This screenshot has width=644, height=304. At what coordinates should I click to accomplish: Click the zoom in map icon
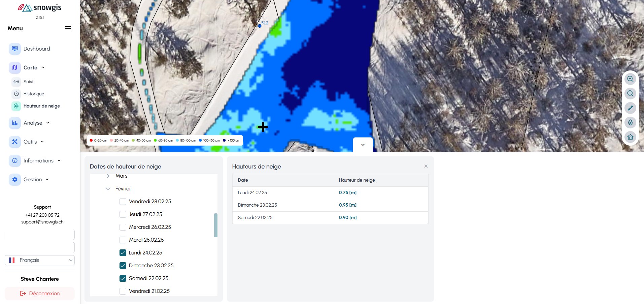(630, 79)
